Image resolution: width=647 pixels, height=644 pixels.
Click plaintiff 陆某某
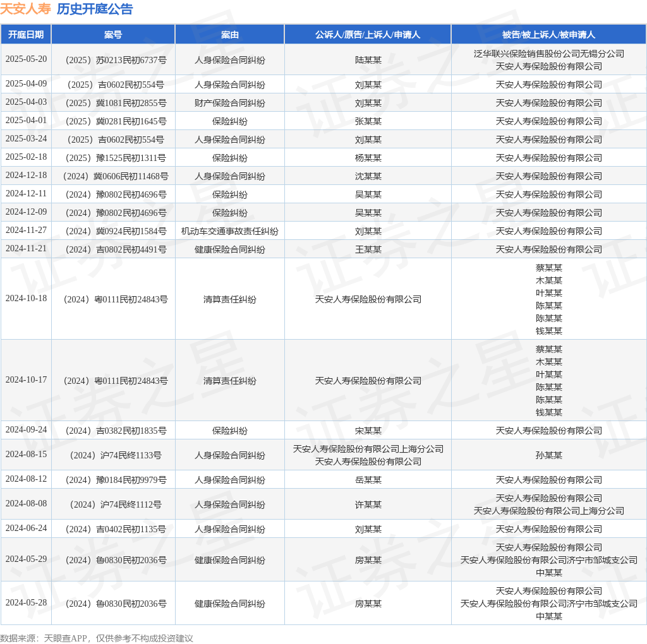coord(368,60)
